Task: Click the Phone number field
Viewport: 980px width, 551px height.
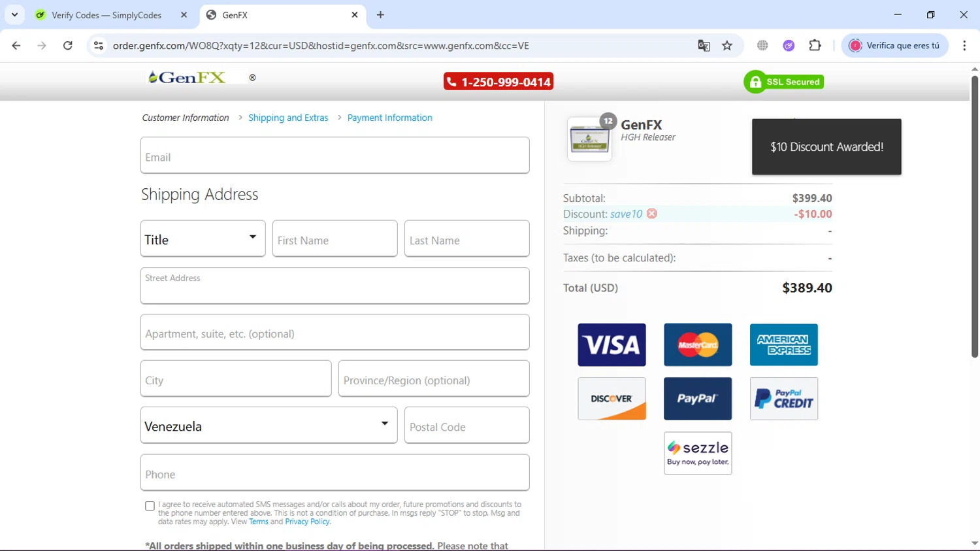Action: point(335,473)
